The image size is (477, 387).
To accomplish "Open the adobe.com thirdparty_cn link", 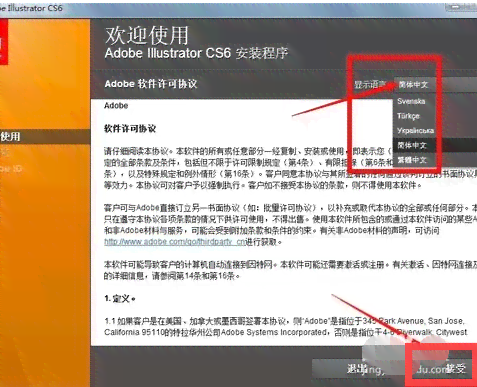I will 175,242.
